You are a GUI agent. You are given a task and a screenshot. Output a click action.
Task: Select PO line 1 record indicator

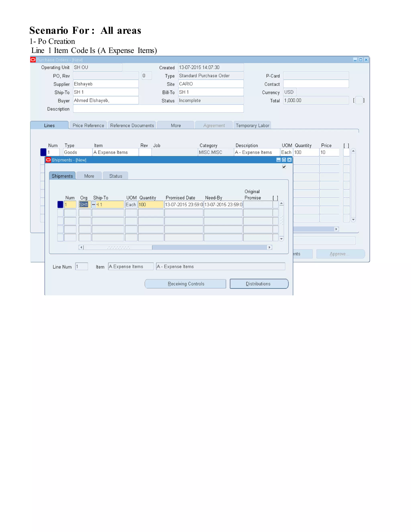point(43,152)
